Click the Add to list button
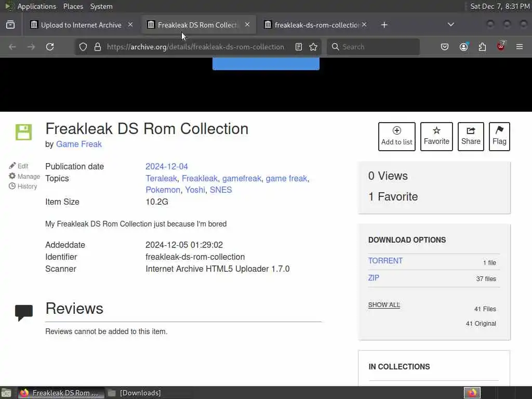Screen dimensions: 532x399 point(396,137)
